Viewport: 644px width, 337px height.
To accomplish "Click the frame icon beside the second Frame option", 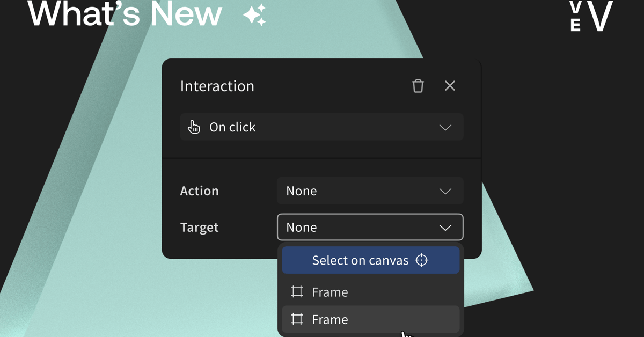I will click(x=297, y=319).
